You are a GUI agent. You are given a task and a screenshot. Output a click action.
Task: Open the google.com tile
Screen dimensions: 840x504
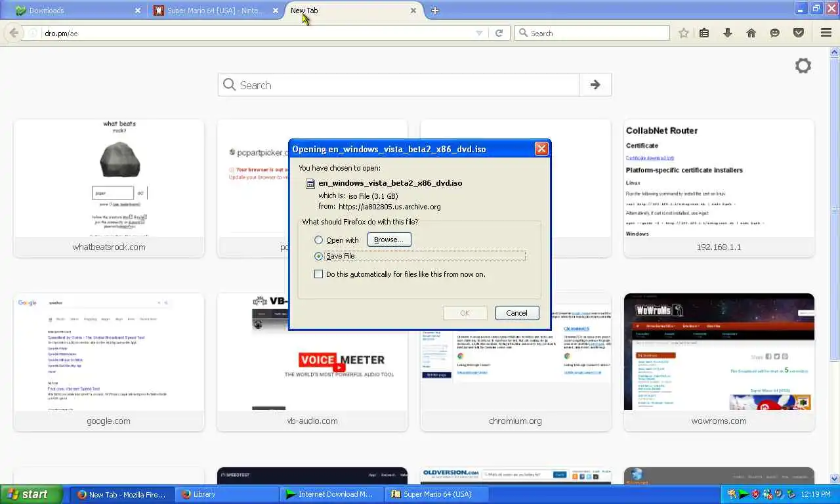(109, 362)
